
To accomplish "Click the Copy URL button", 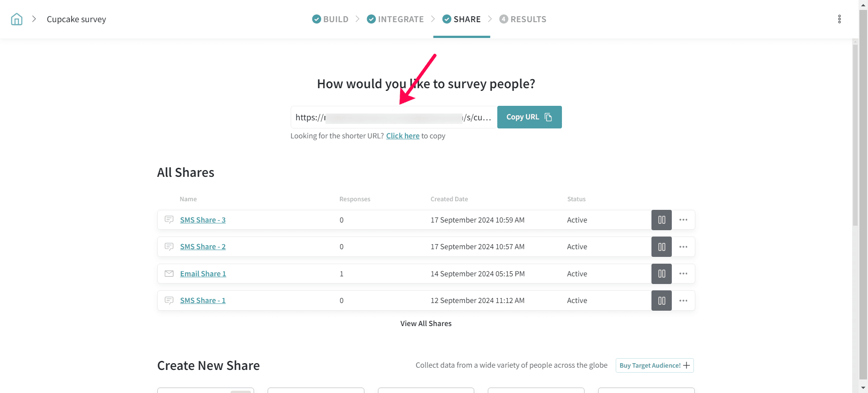I will 529,117.
